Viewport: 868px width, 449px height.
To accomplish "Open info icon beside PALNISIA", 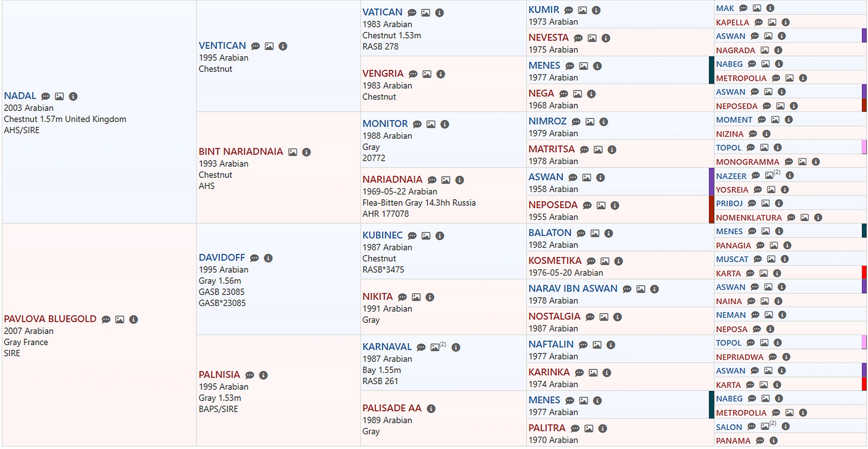I will click(263, 375).
